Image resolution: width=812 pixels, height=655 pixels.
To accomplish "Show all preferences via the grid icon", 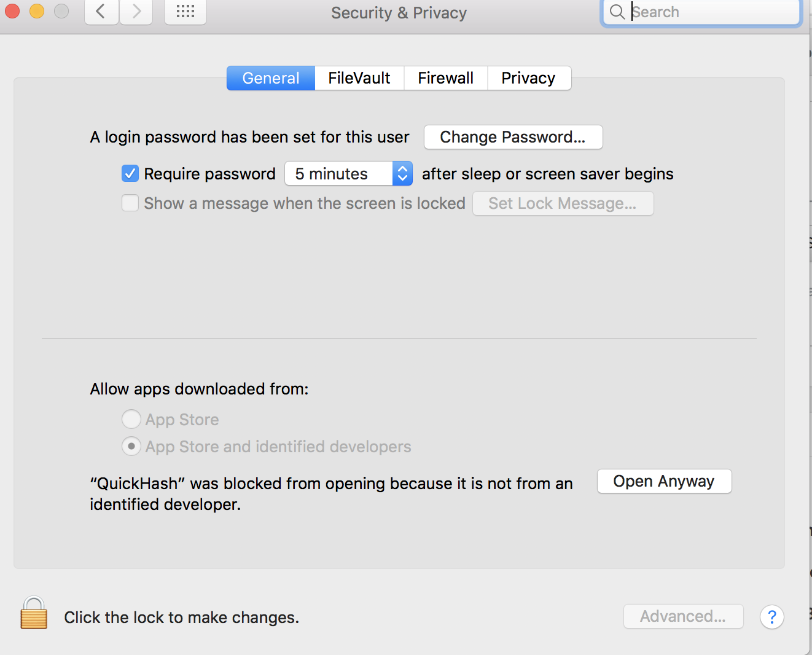I will 185,11.
